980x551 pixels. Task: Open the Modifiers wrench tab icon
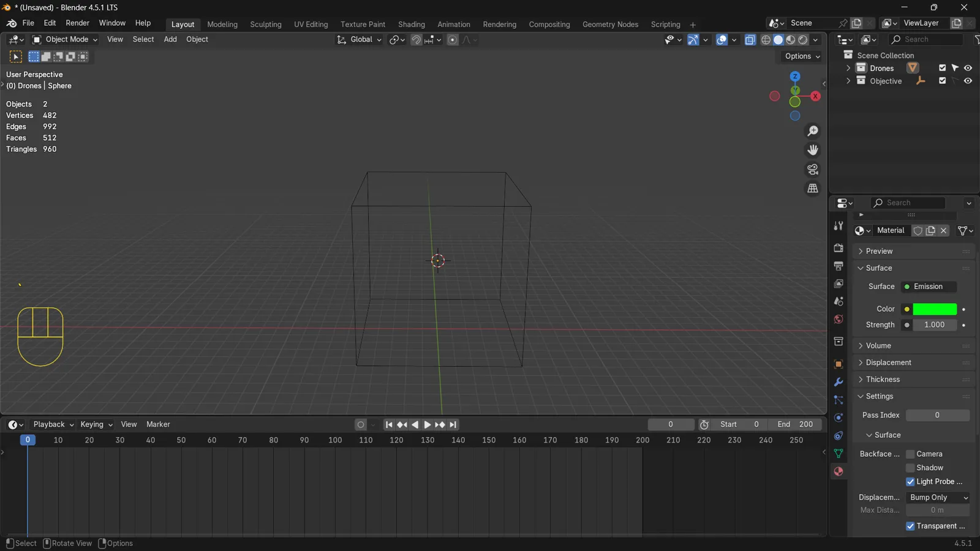tap(839, 382)
